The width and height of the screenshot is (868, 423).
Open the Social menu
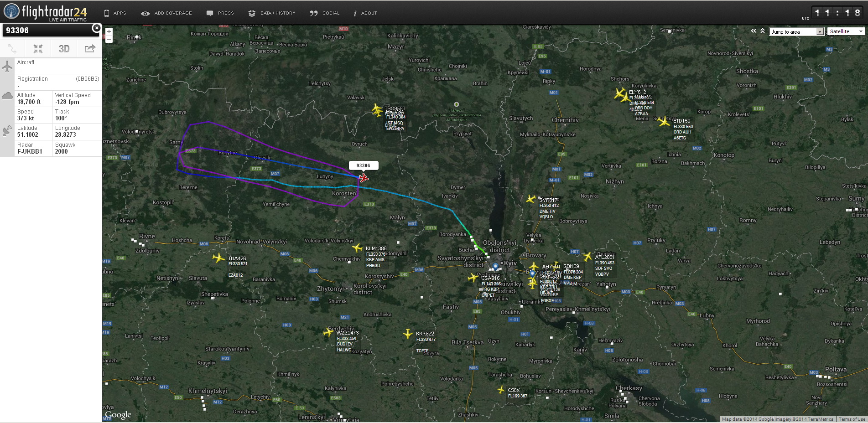pyautogui.click(x=325, y=13)
